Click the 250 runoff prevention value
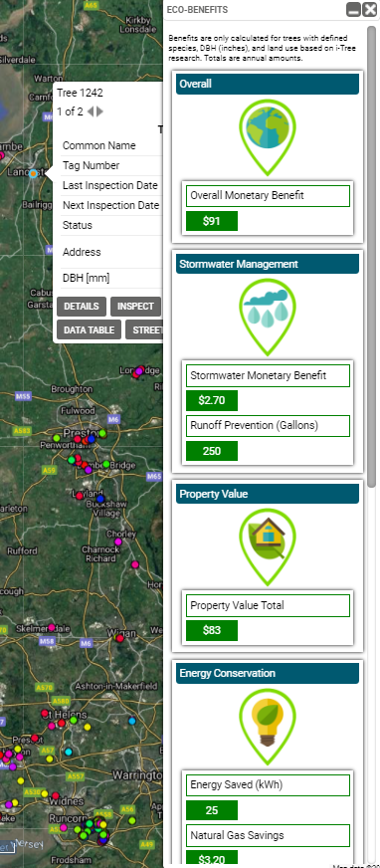The width and height of the screenshot is (380, 868). (212, 451)
